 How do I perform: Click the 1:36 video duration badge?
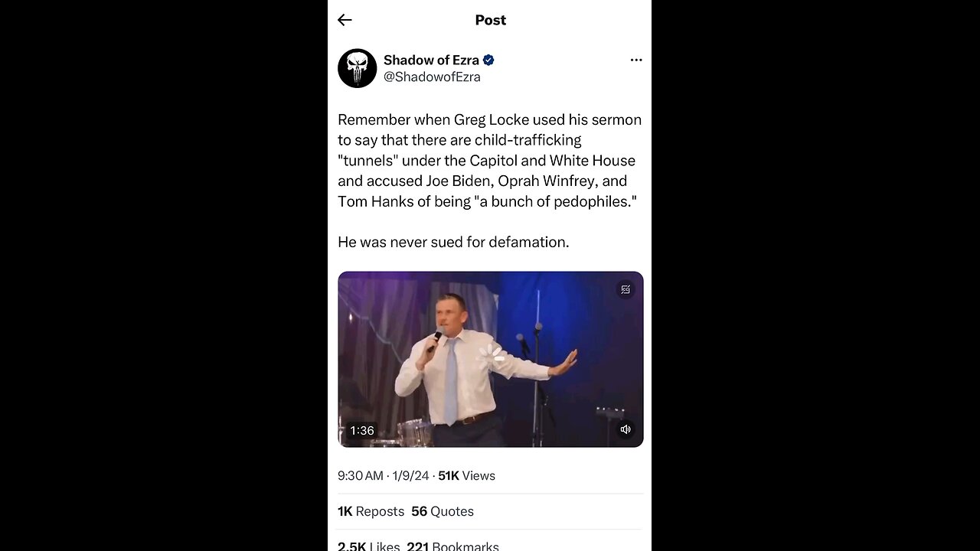click(x=361, y=430)
